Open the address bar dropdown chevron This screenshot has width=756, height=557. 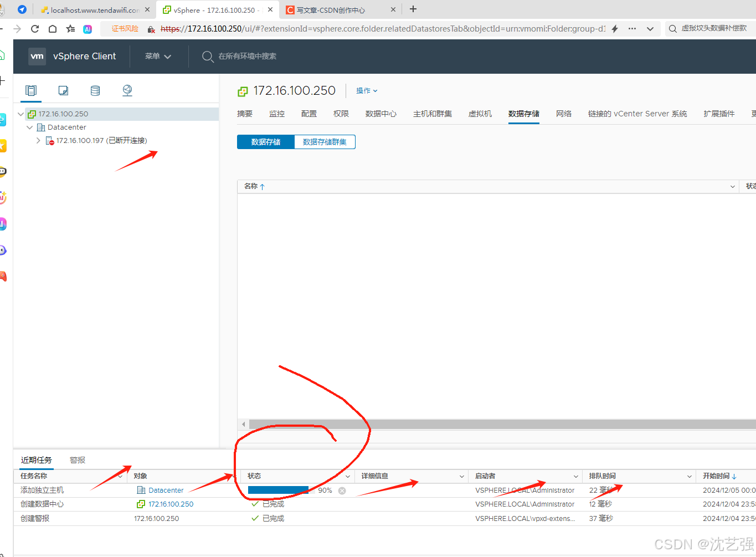pyautogui.click(x=650, y=29)
